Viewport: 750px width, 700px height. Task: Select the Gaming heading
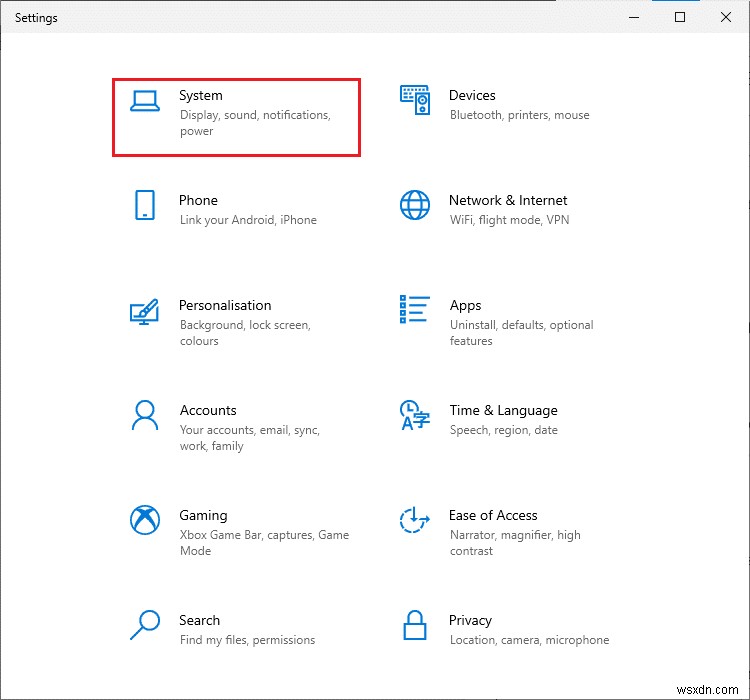pyautogui.click(x=203, y=516)
